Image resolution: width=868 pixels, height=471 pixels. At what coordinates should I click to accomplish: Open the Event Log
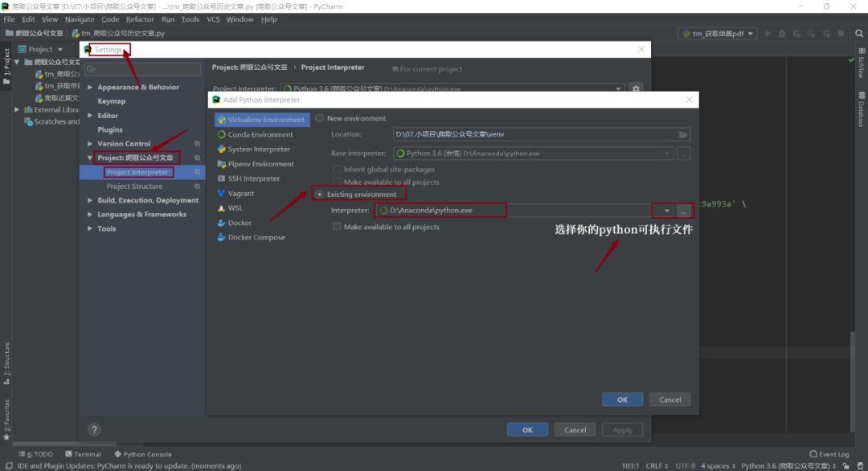coord(829,454)
